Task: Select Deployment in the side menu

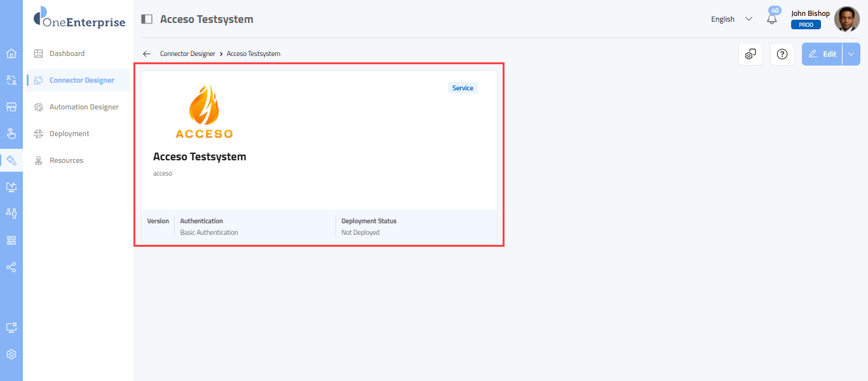Action: tap(69, 134)
